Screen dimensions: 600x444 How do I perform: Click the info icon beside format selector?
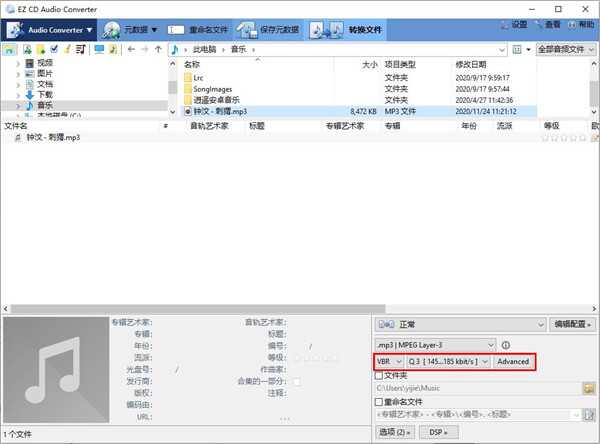click(506, 344)
